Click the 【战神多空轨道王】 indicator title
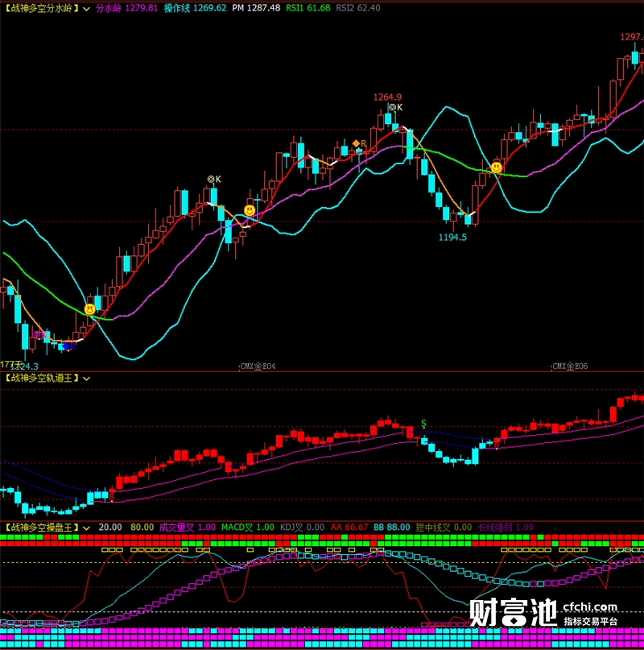 click(x=41, y=378)
